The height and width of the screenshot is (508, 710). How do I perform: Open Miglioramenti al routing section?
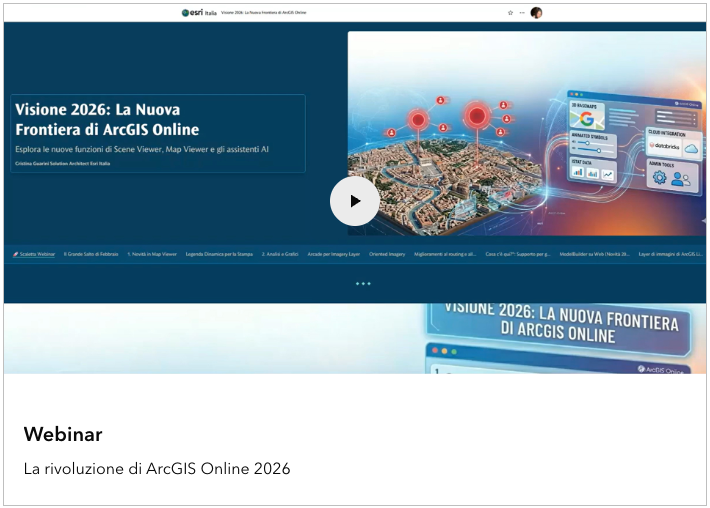(x=445, y=254)
